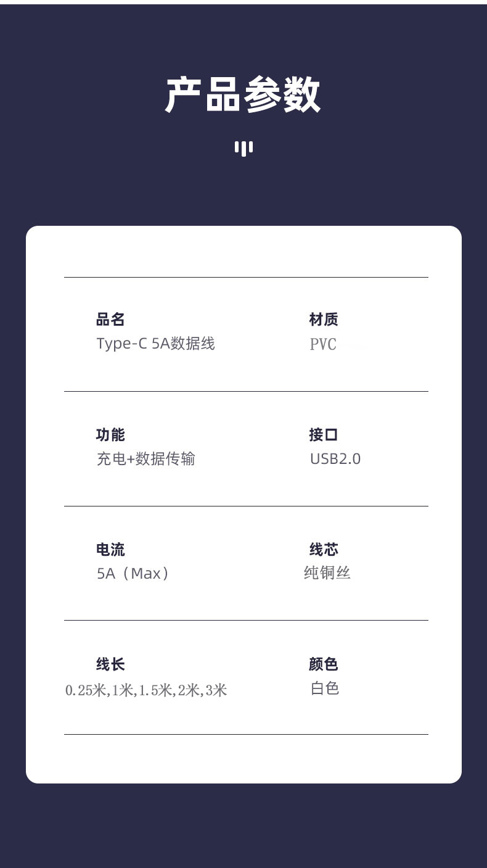Click the Type-C 5A数据线 value

(x=155, y=344)
